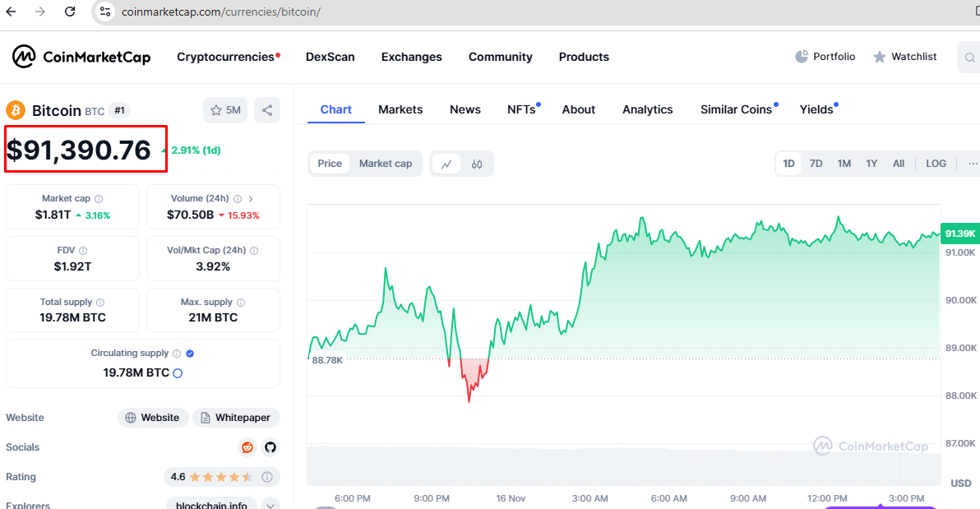Switch to the Analytics tab
980x509 pixels.
click(x=648, y=109)
